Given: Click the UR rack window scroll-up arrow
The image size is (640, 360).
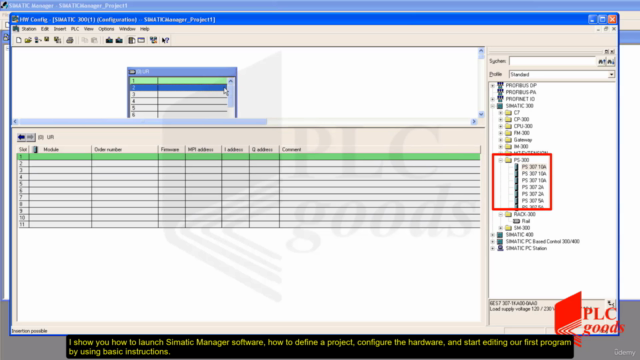Looking at the screenshot, I should coord(231,81).
